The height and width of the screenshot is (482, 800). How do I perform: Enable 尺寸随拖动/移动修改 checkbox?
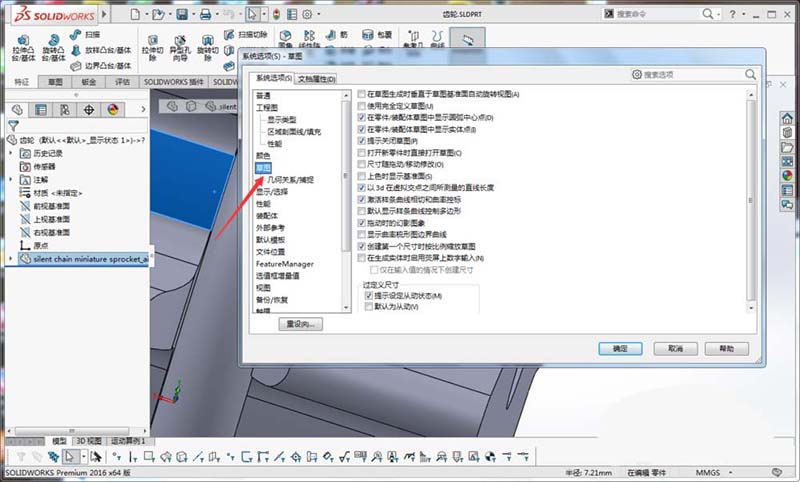click(362, 164)
